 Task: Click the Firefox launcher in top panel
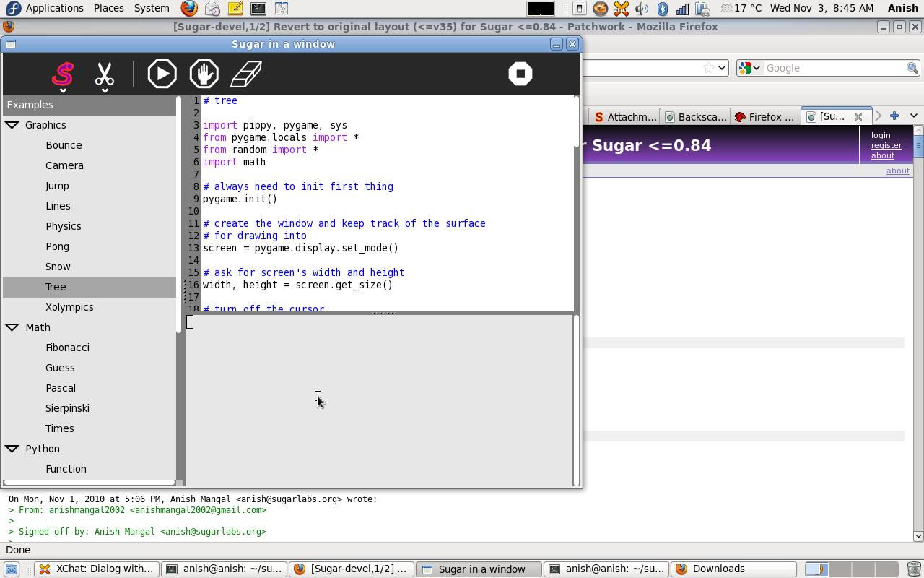(189, 9)
